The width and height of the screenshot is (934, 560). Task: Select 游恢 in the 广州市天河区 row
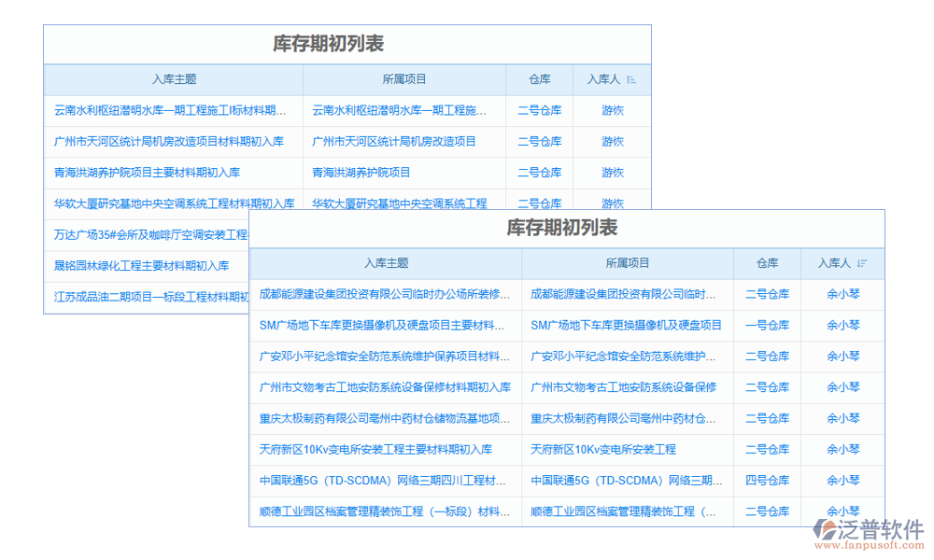(x=611, y=142)
